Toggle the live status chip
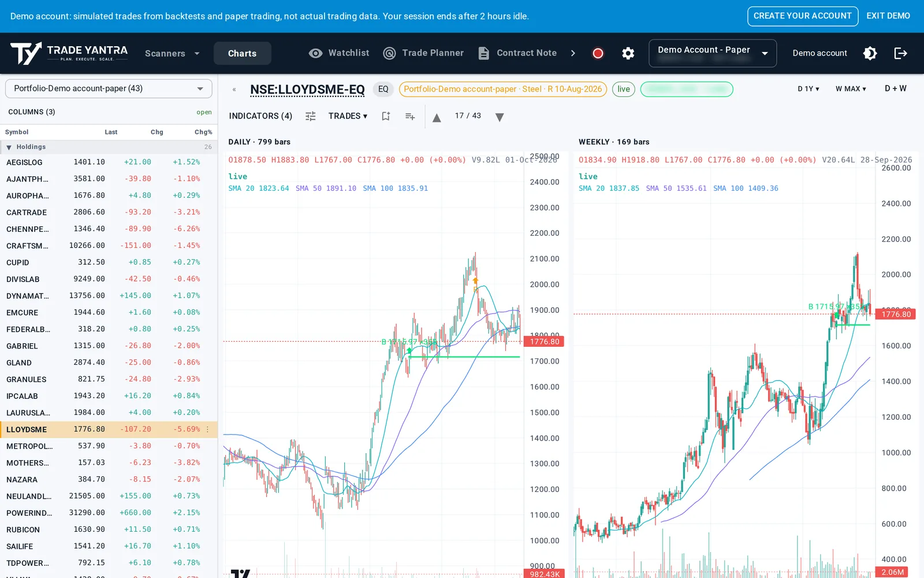 (x=624, y=89)
